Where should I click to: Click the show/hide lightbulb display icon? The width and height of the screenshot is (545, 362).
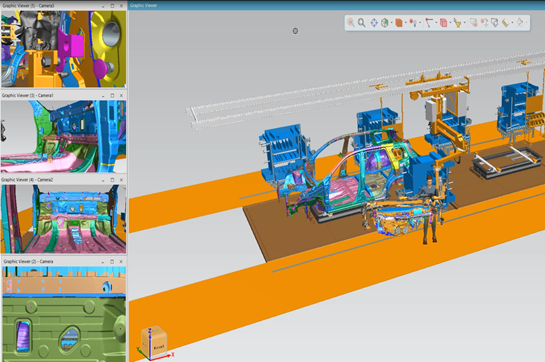tap(413, 23)
